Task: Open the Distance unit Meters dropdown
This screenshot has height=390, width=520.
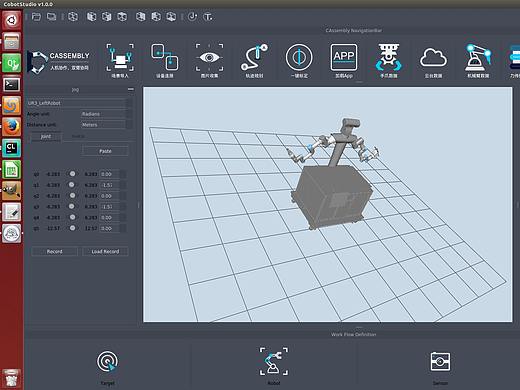Action: [106, 125]
